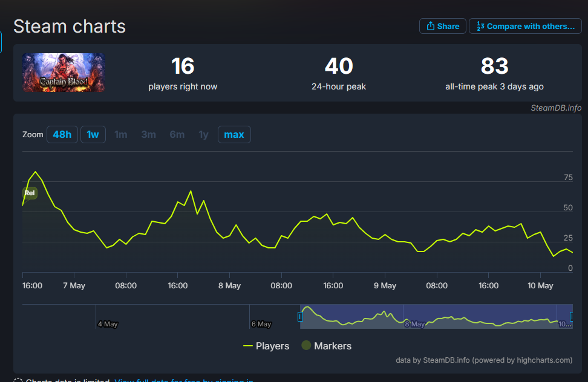Image resolution: width=588 pixels, height=382 pixels.
Task: Click the 8 May axis label on main chart
Action: click(x=229, y=286)
